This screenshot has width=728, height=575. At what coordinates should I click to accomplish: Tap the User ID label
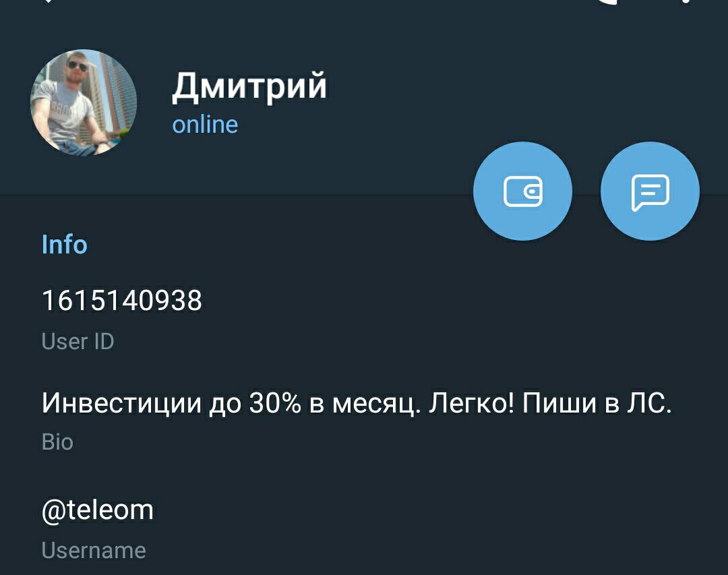78,341
